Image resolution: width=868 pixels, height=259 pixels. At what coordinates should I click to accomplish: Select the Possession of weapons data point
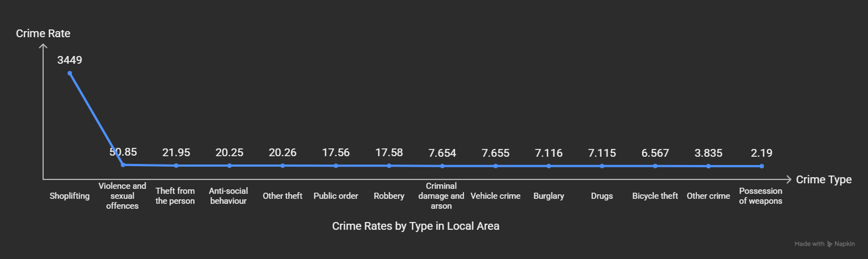click(762, 166)
